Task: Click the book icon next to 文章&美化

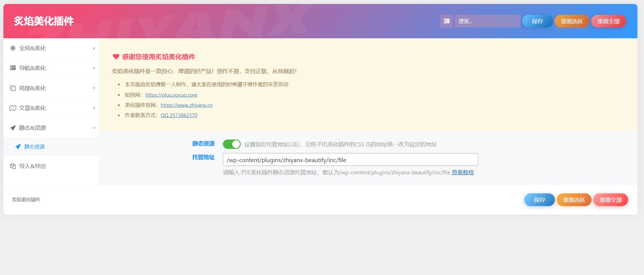Action: click(13, 108)
